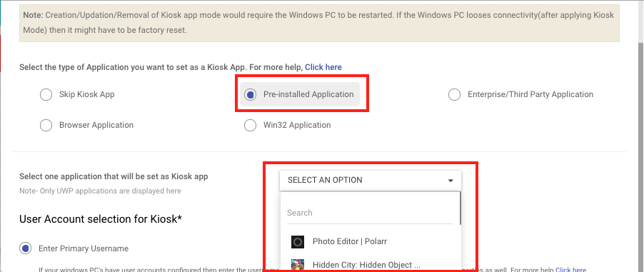Click the dropdown list scrollbar

[x=460, y=208]
